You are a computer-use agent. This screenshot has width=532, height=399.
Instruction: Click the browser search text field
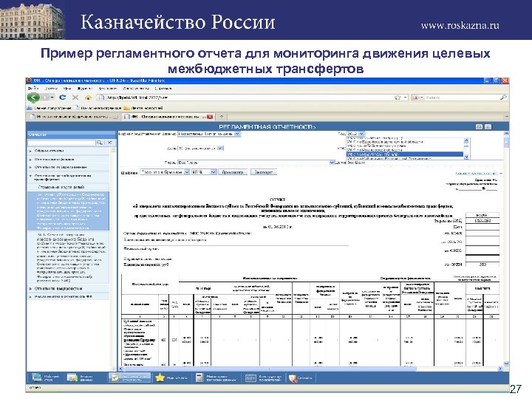coord(461,98)
